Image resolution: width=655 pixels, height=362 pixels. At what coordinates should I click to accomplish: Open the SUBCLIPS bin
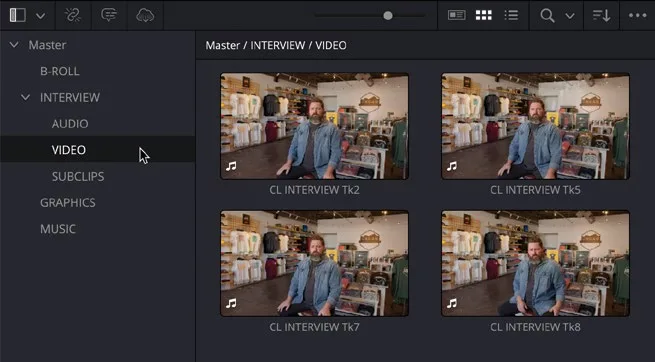click(78, 176)
